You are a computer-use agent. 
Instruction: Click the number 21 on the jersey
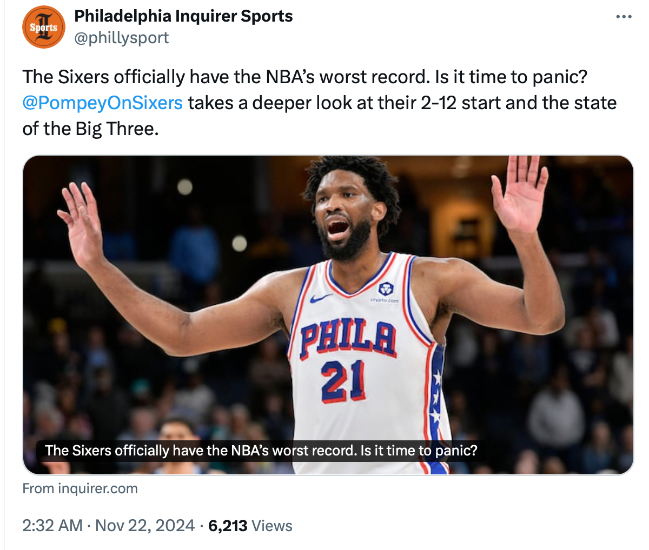[343, 379]
